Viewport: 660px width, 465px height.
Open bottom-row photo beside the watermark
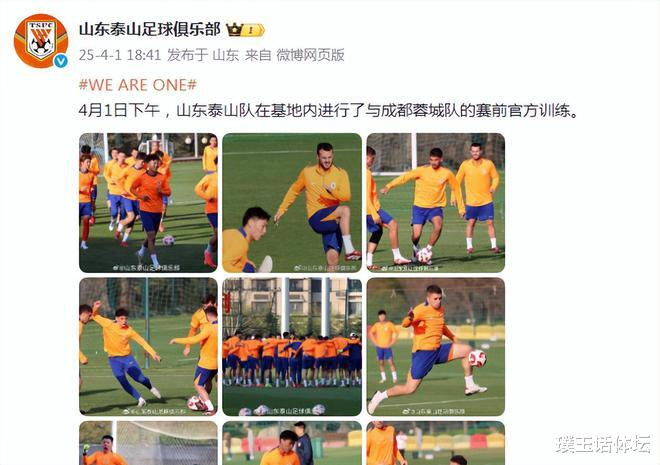436,443
